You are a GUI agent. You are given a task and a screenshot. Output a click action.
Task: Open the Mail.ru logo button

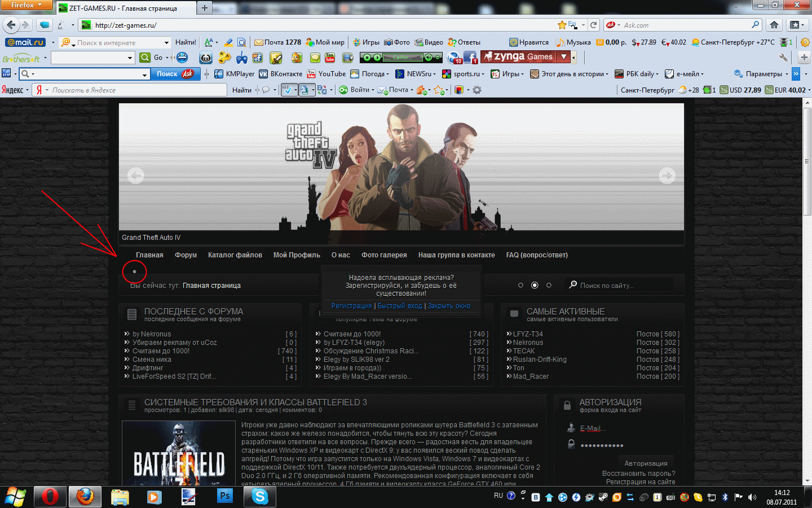point(25,42)
